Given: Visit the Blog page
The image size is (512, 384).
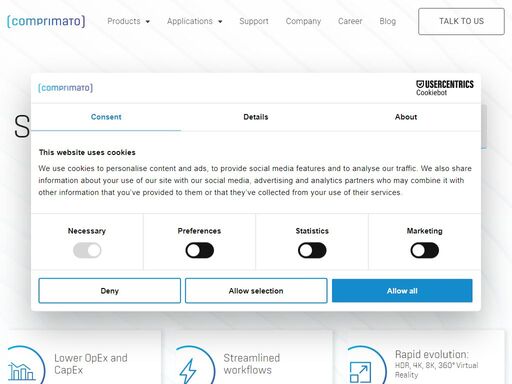Looking at the screenshot, I should point(388,21).
